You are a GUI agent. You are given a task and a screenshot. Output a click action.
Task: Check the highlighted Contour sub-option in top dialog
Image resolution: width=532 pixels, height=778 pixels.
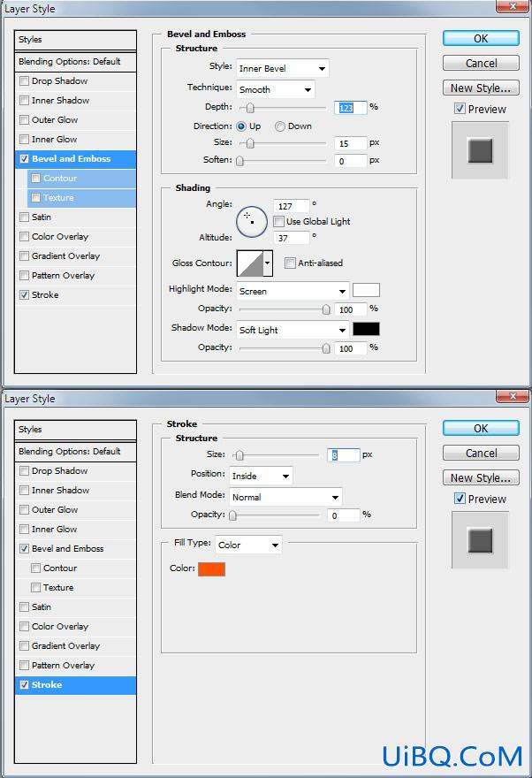point(35,178)
